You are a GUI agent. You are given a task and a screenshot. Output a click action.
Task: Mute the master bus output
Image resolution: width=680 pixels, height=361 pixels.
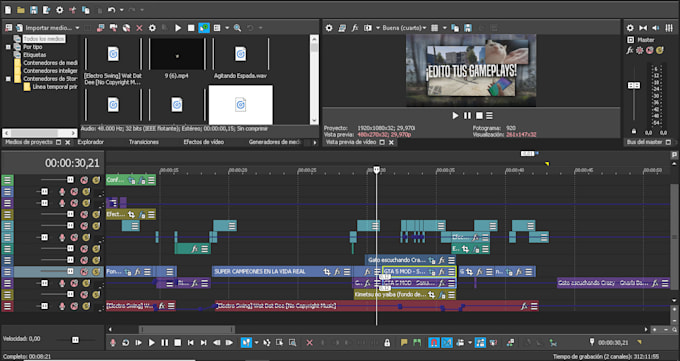tap(649, 50)
